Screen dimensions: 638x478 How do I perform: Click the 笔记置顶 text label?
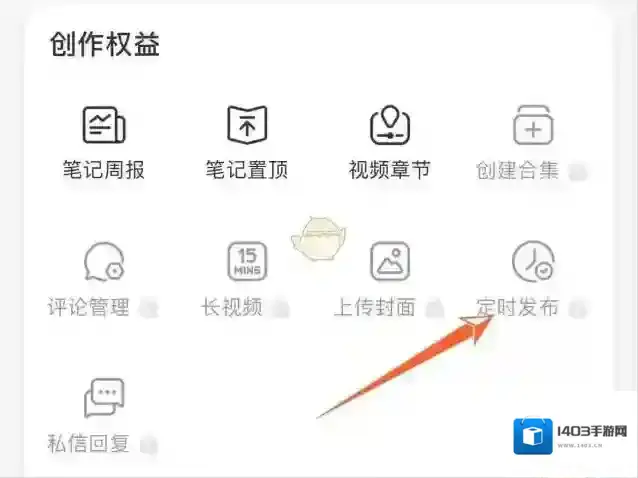coord(247,170)
